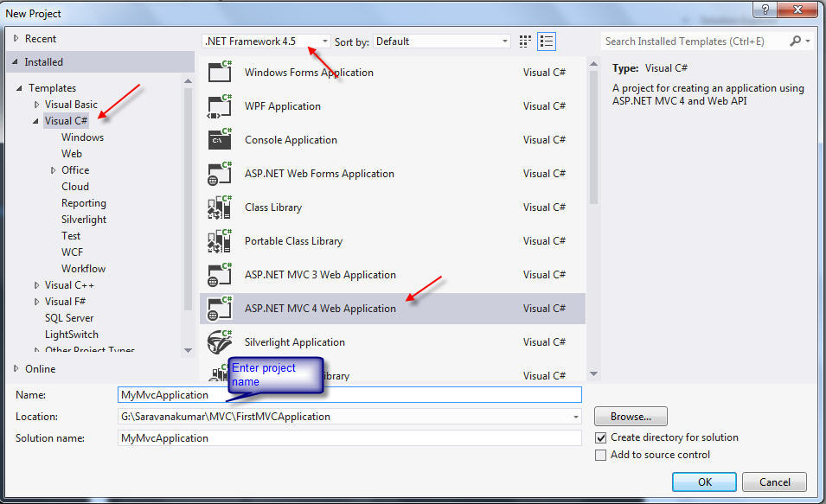Click the Class Library template icon
The height and width of the screenshot is (504, 826).
(x=220, y=207)
